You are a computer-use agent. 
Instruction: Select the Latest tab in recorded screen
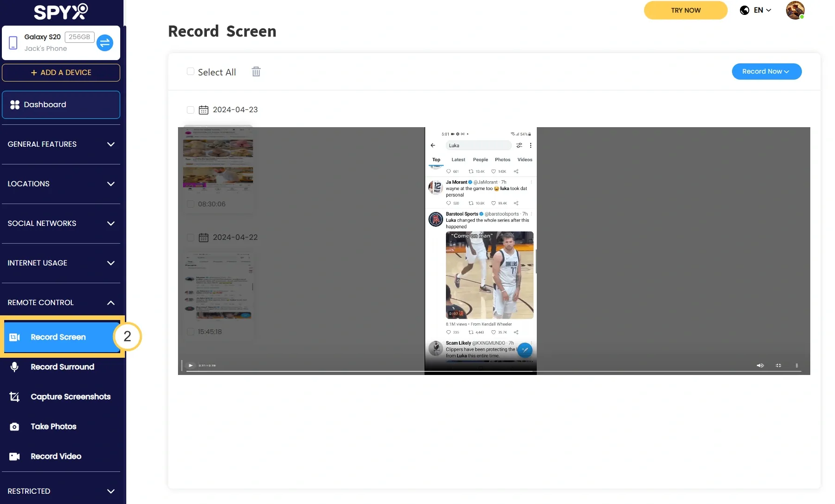click(x=458, y=160)
